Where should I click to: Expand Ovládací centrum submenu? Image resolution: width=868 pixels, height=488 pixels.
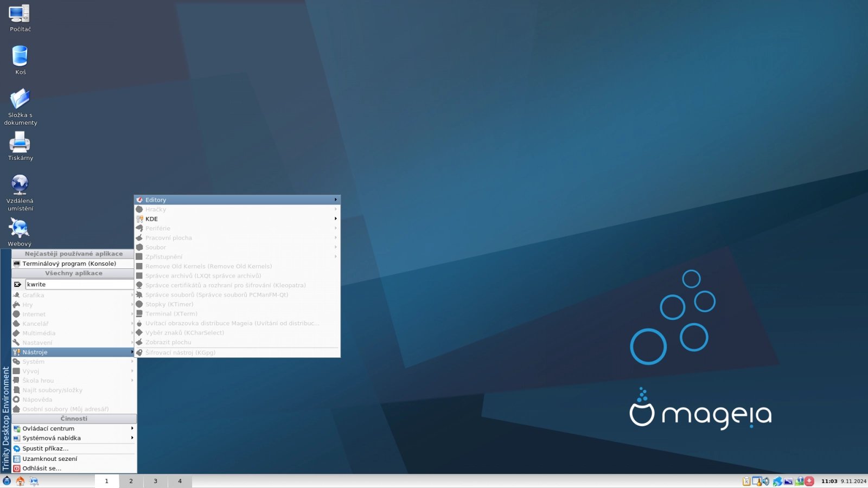pyautogui.click(x=73, y=428)
